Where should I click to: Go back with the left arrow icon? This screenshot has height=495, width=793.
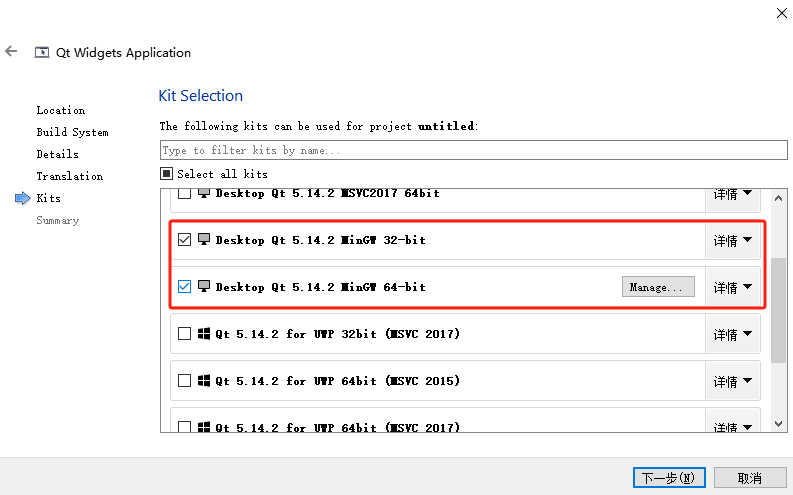click(11, 51)
